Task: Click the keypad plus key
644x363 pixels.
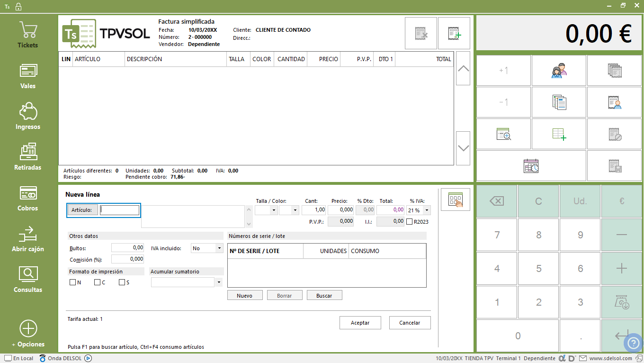Action: click(622, 269)
